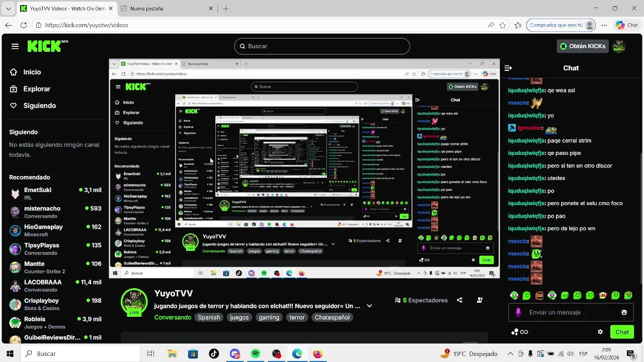The height and width of the screenshot is (362, 644).
Task: Switch to the Nueva pestaña tab
Action: pyautogui.click(x=168, y=9)
